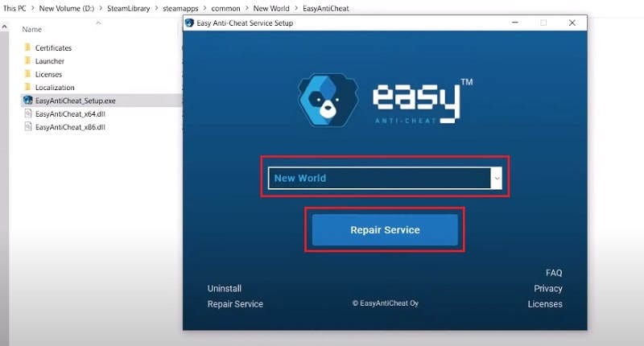Click EasyAntiCheat in breadcrumb path
This screenshot has height=346, width=644.
pos(326,8)
